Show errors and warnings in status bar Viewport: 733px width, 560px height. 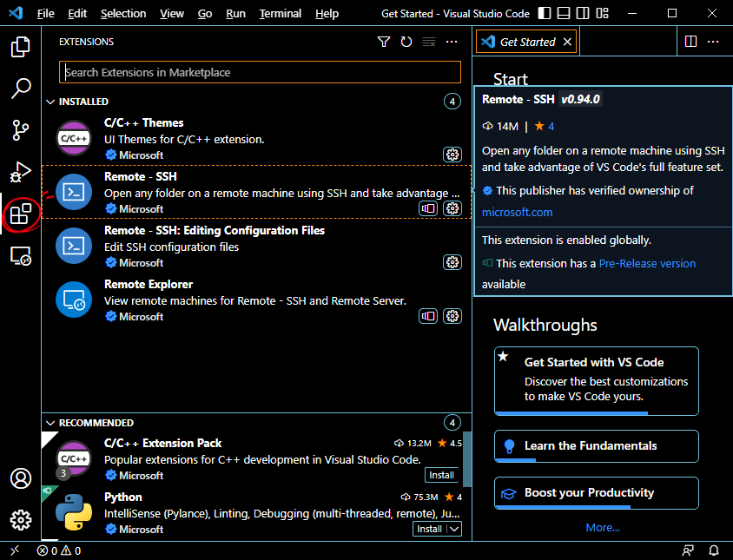click(59, 550)
